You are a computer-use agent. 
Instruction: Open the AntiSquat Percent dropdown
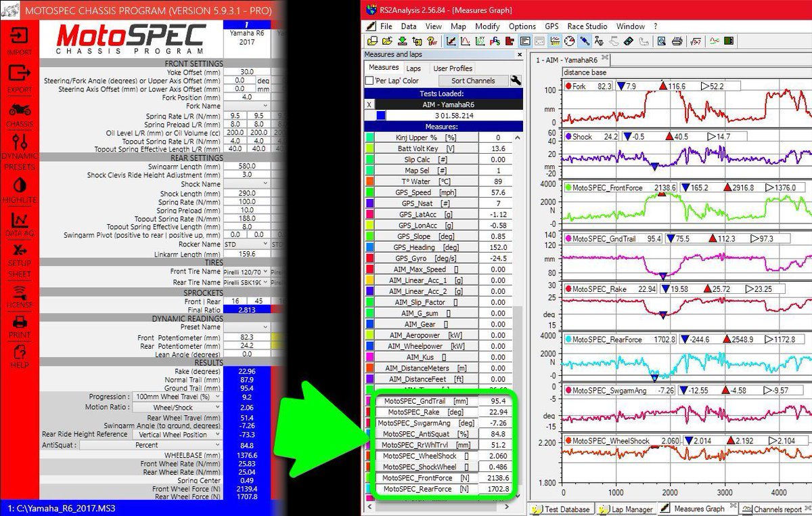[x=150, y=446]
